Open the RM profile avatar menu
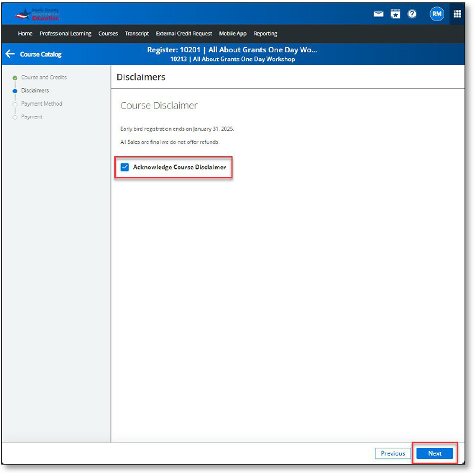 (436, 13)
